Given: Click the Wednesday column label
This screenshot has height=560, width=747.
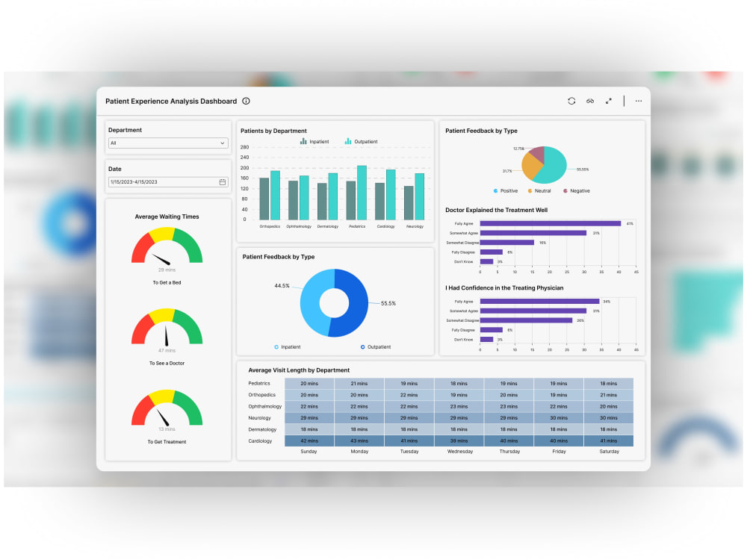Looking at the screenshot, I should click(x=459, y=452).
